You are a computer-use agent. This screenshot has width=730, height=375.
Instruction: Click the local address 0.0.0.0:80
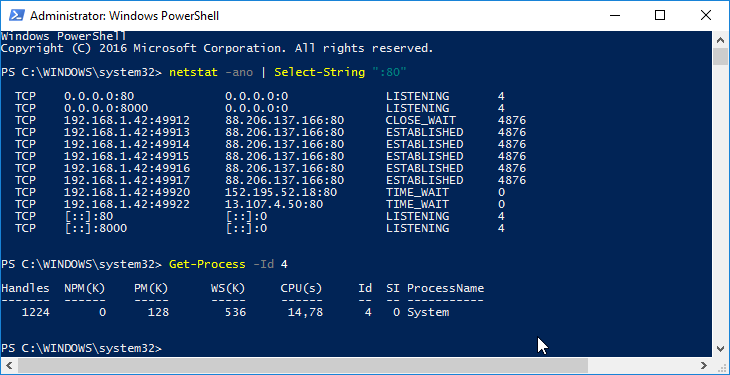point(99,96)
